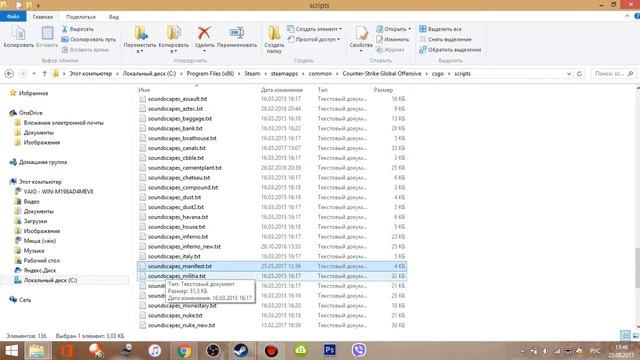
Task: Click Вставить ярлык (Paste shortcut)
Action: pyautogui.click(x=85, y=50)
